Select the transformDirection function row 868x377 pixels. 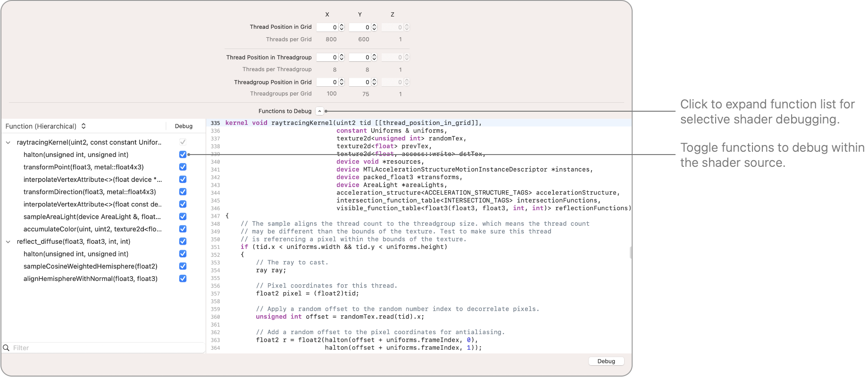point(90,192)
